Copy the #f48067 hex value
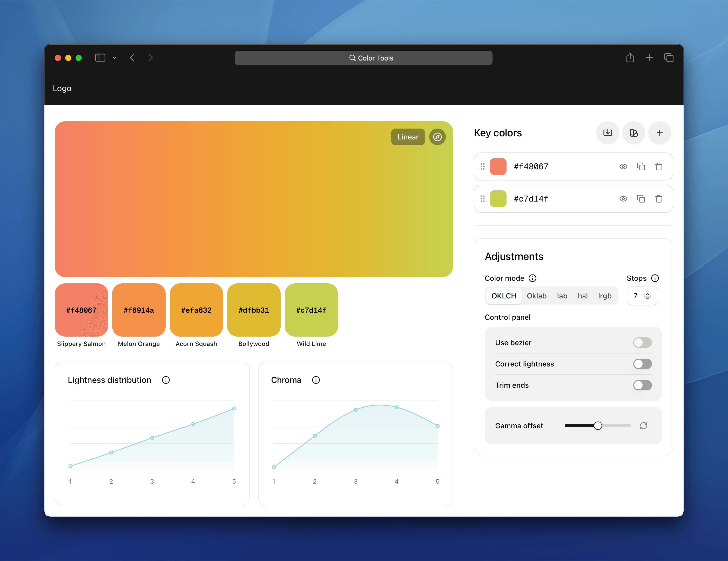The width and height of the screenshot is (728, 561). point(641,166)
